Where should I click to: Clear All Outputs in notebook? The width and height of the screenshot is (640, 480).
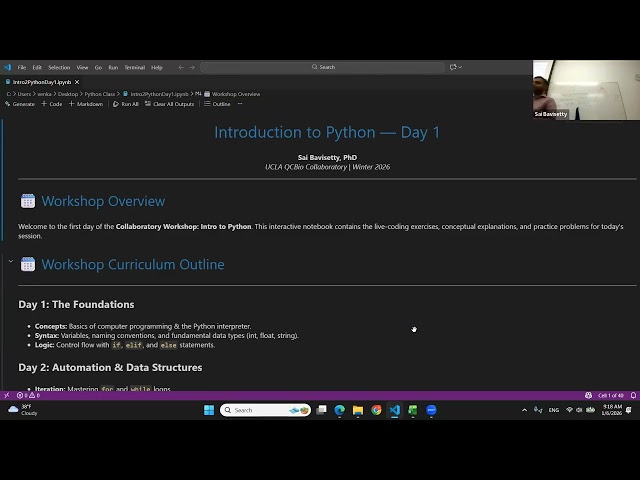[x=169, y=104]
